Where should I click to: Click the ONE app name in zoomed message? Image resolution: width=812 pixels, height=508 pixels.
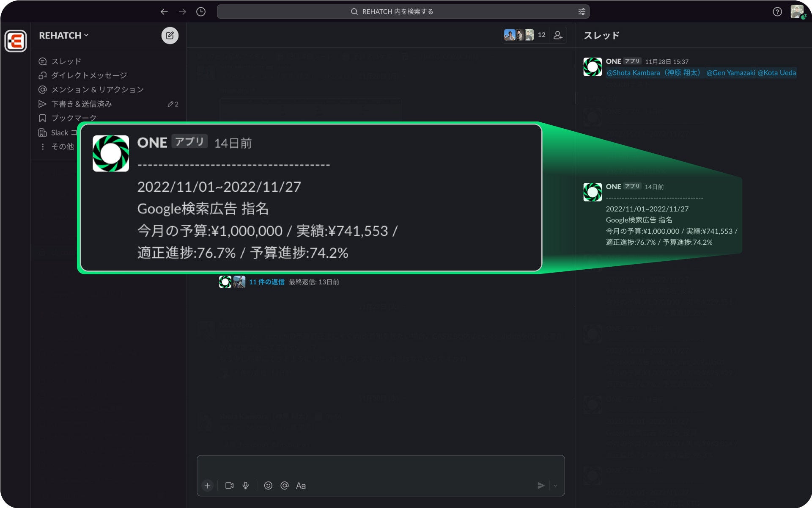pos(152,143)
